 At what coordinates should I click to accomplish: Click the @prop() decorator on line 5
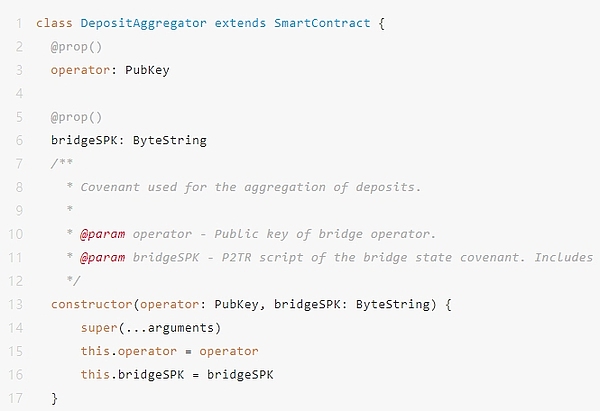[x=76, y=117]
